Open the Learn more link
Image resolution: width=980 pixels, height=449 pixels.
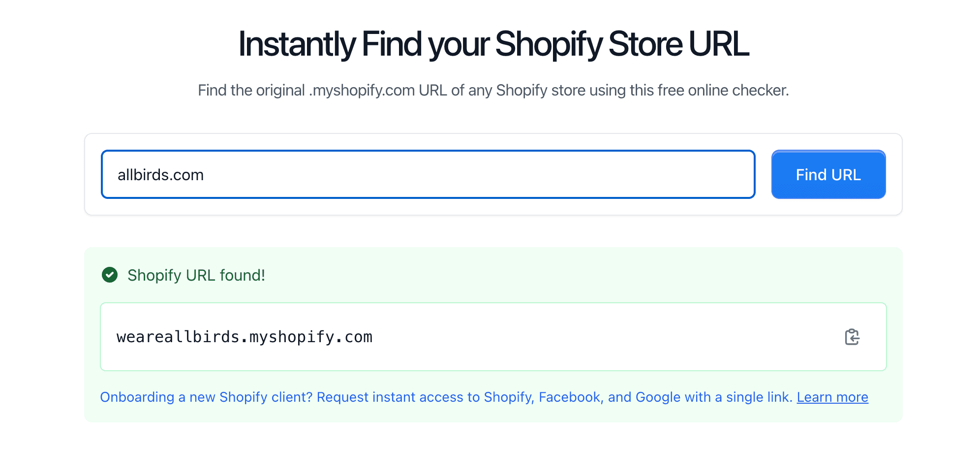832,397
